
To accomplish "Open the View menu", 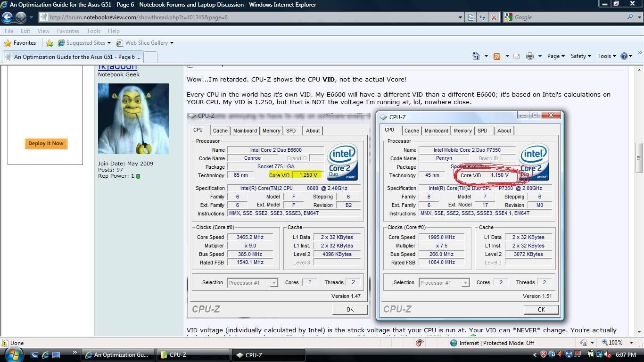I will pos(43,31).
